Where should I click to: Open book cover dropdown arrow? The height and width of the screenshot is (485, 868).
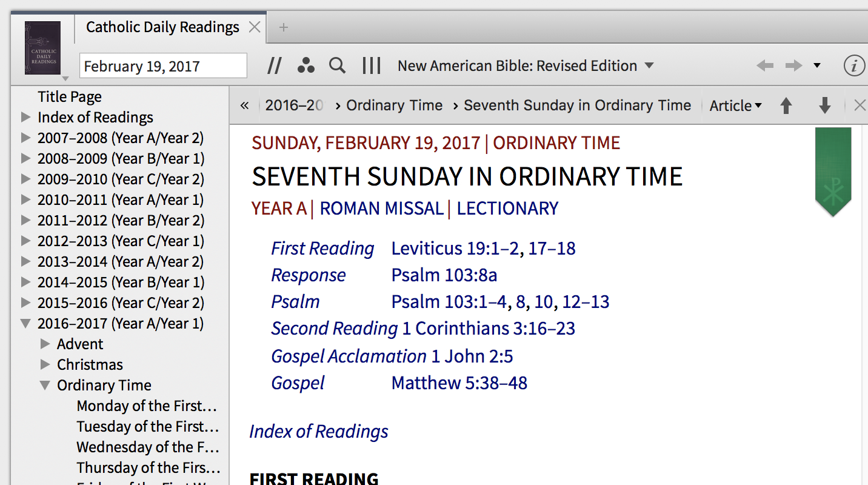65,78
